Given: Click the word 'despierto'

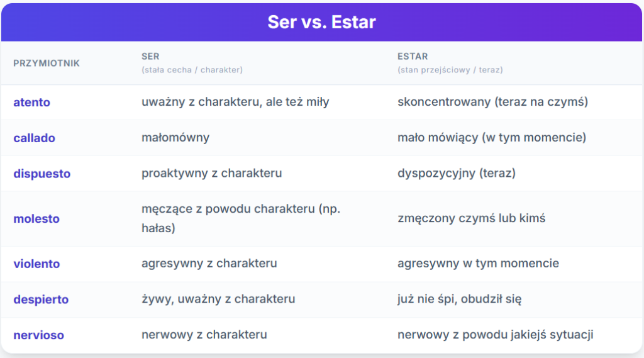Looking at the screenshot, I should tap(41, 299).
